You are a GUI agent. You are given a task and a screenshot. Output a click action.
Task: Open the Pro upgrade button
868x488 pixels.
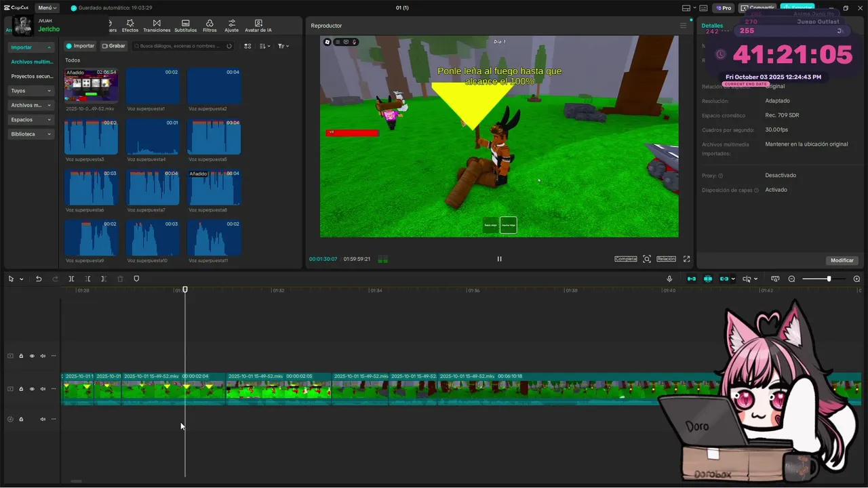723,8
